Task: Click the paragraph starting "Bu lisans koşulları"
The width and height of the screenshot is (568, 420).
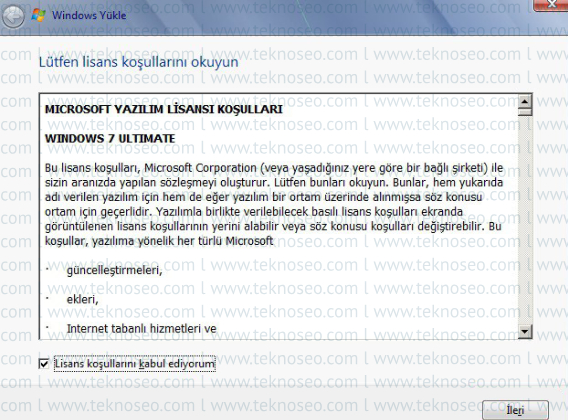Action: pos(274,204)
